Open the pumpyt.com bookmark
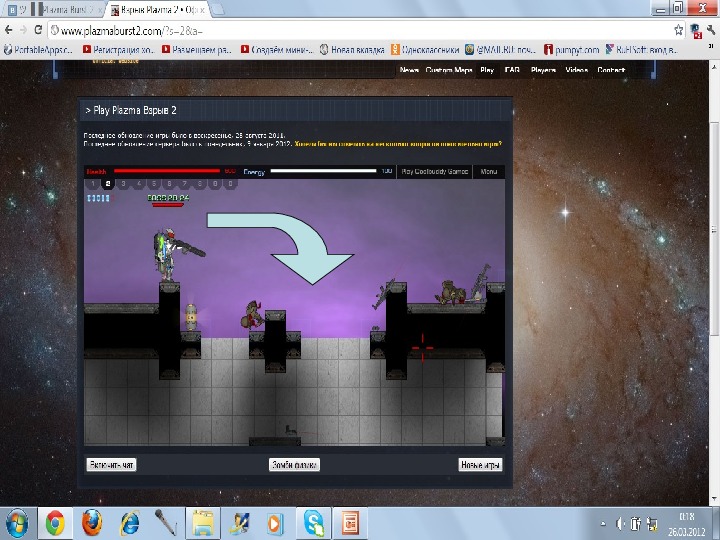Screen dimensions: 720x540 [572, 50]
